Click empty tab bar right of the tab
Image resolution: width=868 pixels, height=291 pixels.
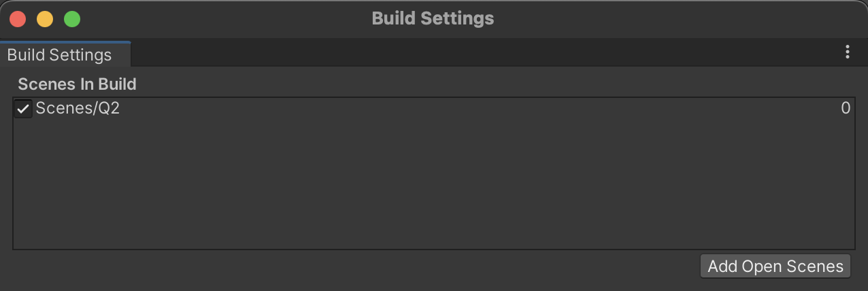point(476,53)
